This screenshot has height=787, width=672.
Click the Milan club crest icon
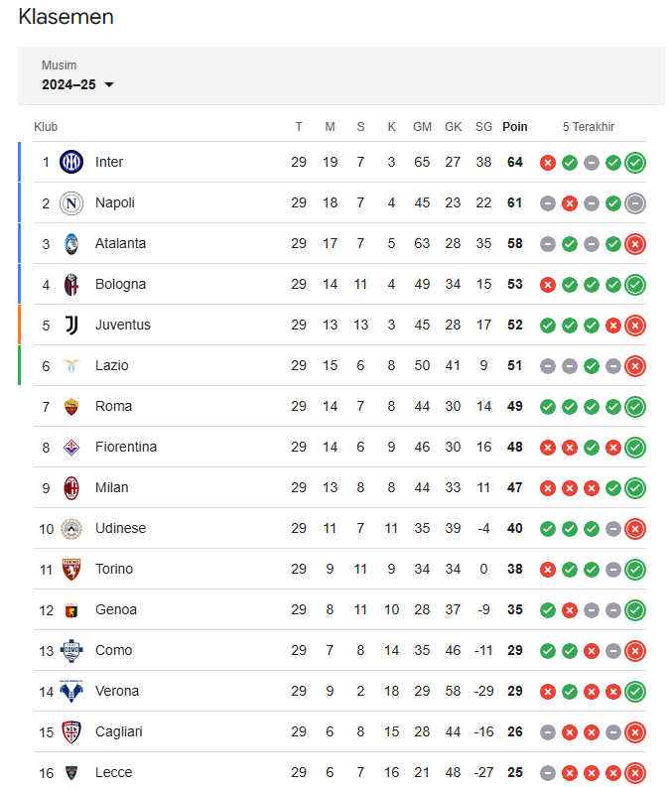(71, 487)
